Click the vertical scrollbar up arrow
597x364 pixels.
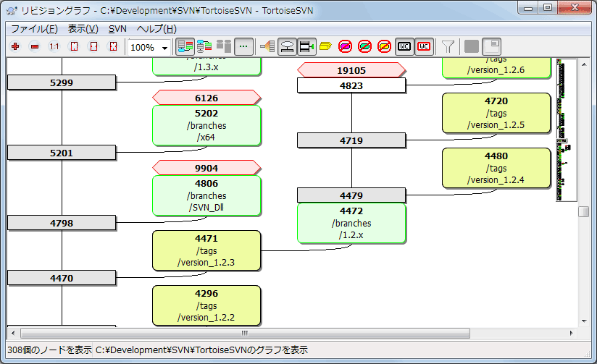pyautogui.click(x=584, y=64)
